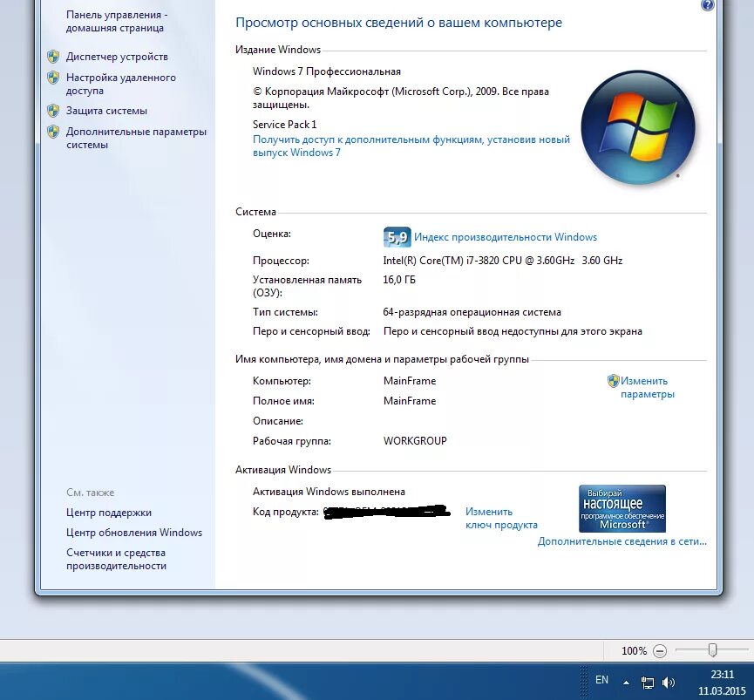The image size is (754, 700).
Task: Click the shield icon beside Диспетчер устройств
Action: point(53,57)
